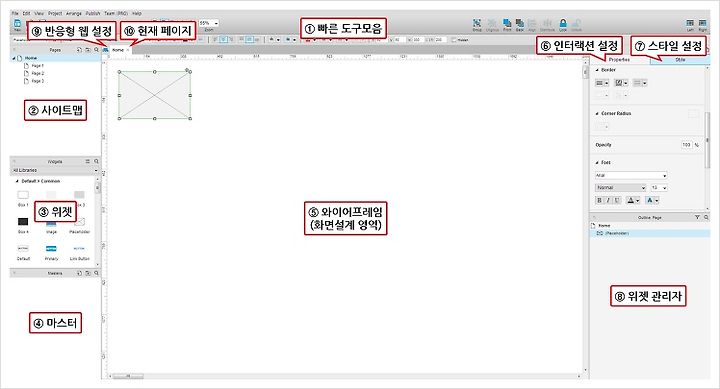This screenshot has width=720, height=389.
Task: Open the Widgets panel library options menu icon
Action: pos(88,161)
